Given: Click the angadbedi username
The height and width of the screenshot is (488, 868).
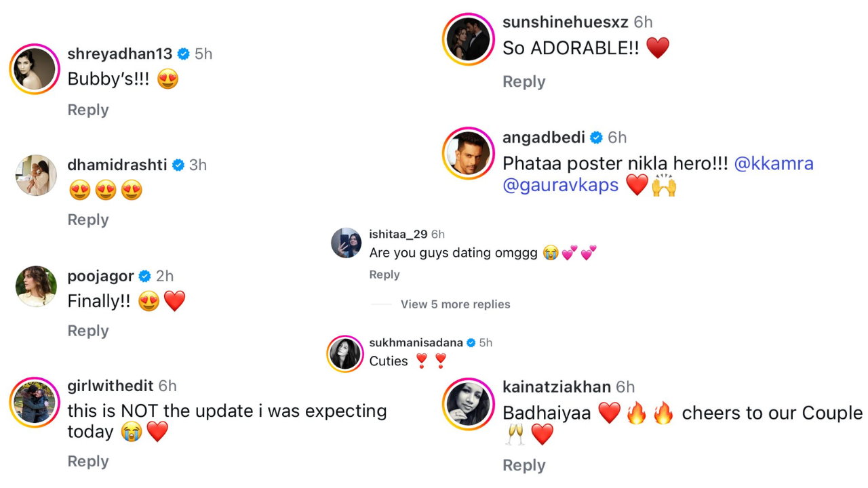Looking at the screenshot, I should tap(544, 138).
